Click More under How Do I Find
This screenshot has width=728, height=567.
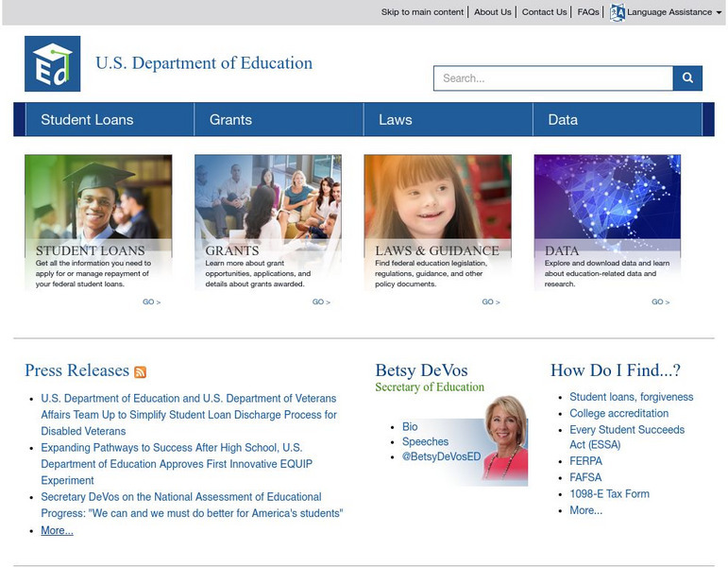pyautogui.click(x=586, y=510)
